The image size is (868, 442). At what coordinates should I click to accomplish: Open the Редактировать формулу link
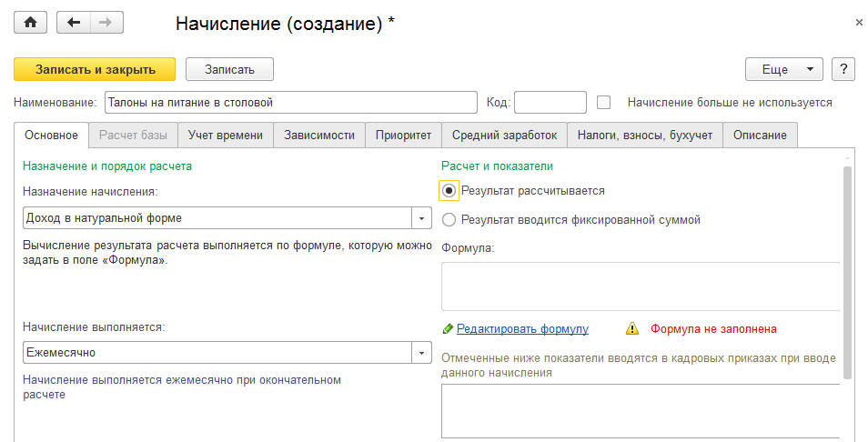coord(522,328)
